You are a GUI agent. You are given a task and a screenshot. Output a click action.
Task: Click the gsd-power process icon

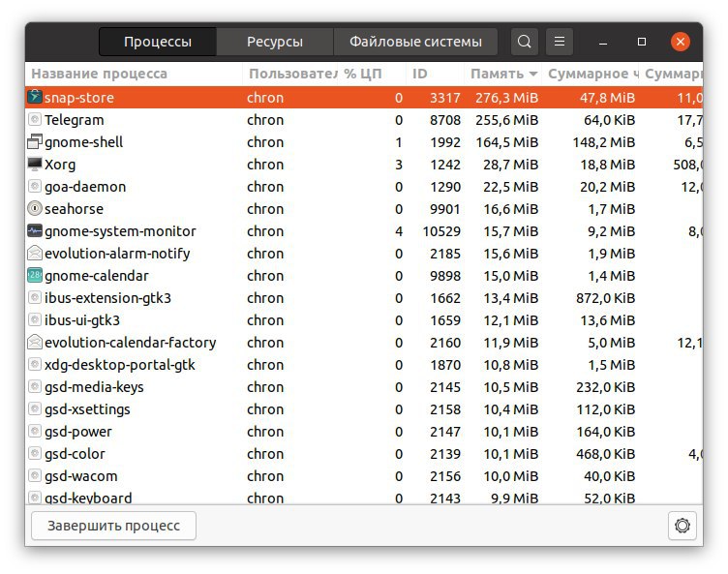coord(35,432)
